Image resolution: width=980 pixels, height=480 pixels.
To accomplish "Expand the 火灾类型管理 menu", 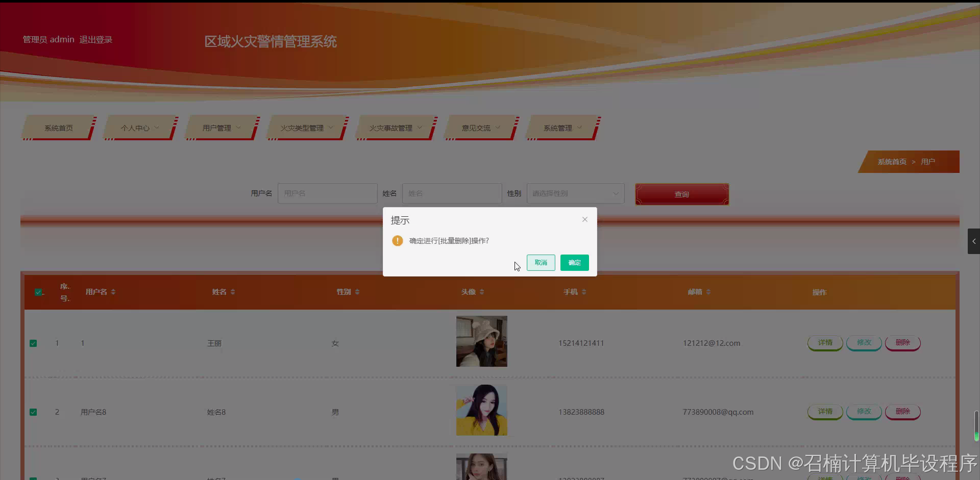I will click(x=307, y=128).
